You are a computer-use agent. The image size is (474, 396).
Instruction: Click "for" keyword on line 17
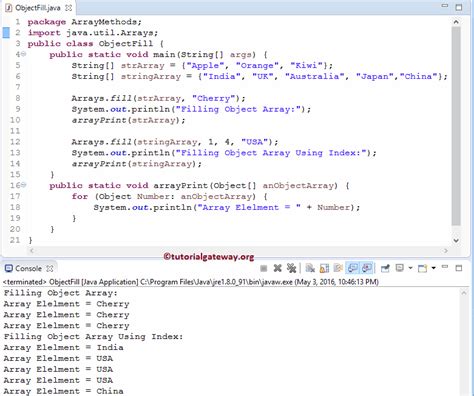[x=80, y=197]
